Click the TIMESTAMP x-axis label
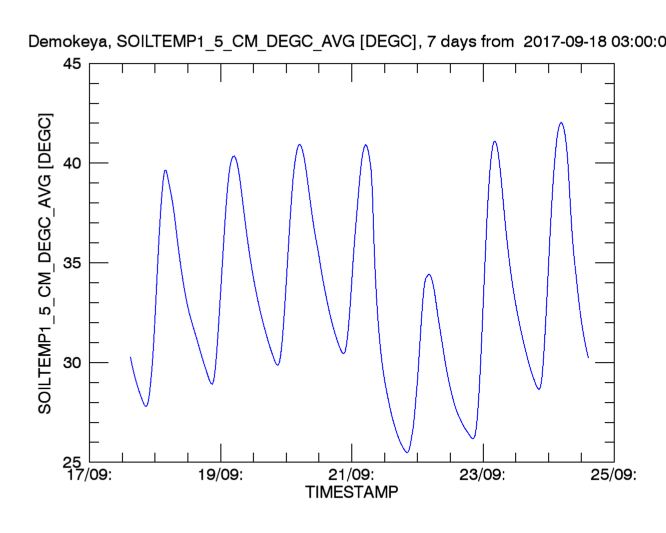This screenshot has height=533, width=666. pos(350,492)
